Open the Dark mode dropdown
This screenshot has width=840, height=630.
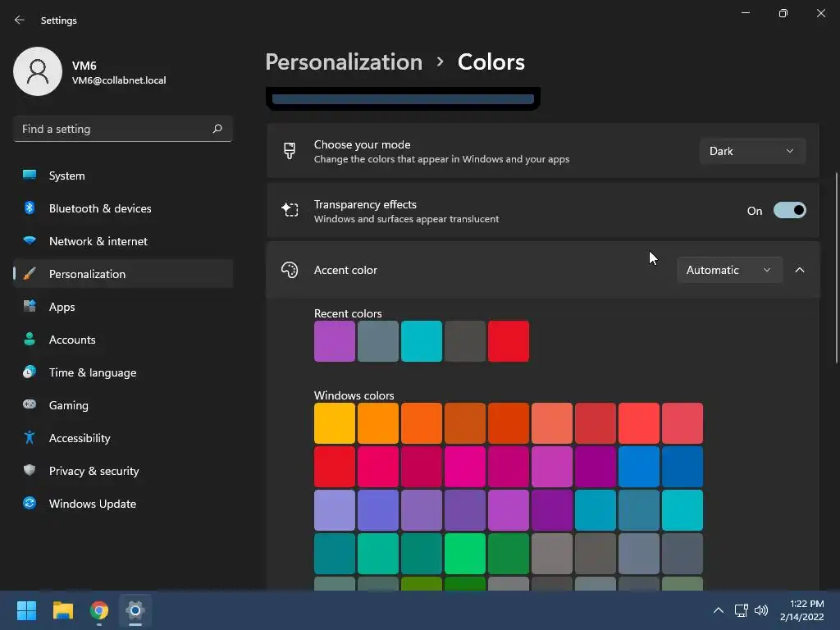coord(752,151)
